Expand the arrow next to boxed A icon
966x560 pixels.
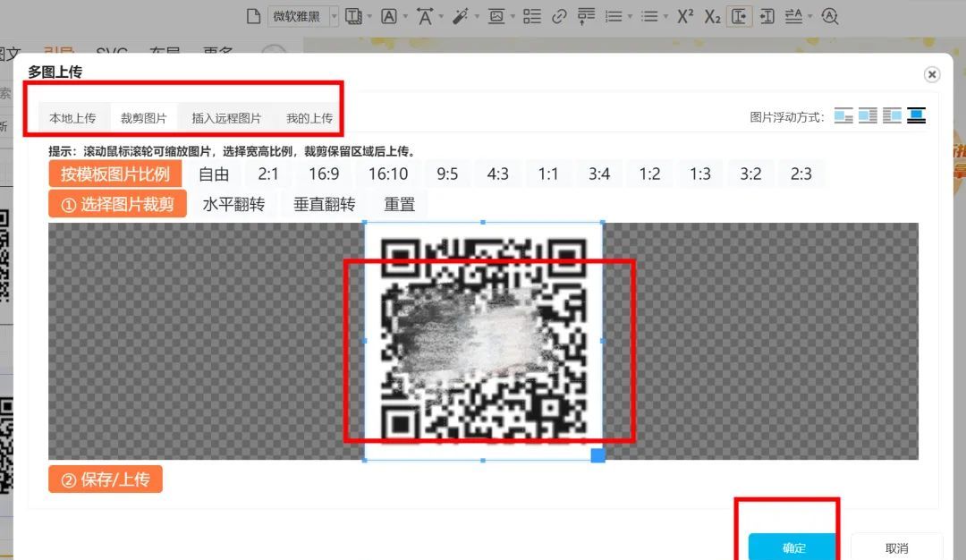[405, 17]
